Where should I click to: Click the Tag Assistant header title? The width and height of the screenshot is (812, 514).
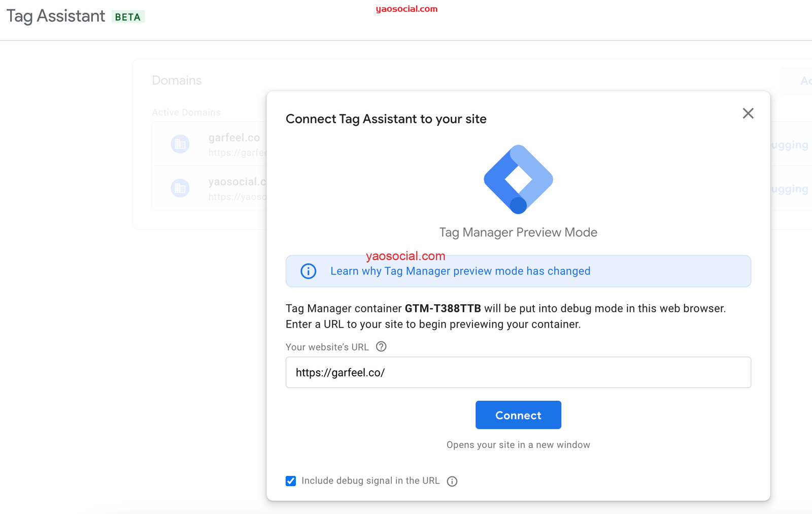pos(56,16)
